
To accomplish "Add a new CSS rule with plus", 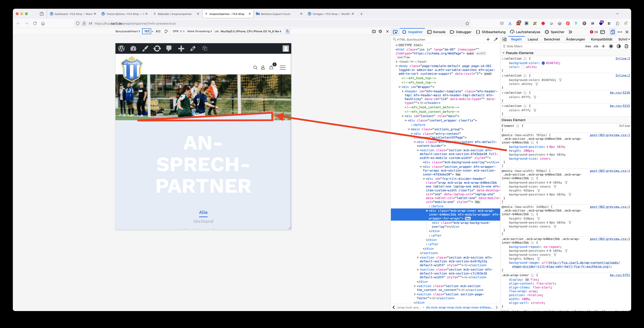I will 603,46.
